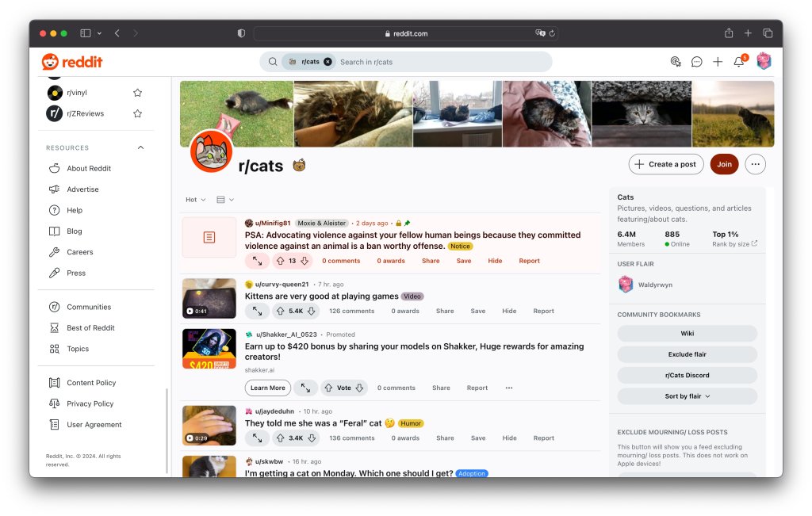This screenshot has width=812, height=516.
Task: Click the Communities icon in sidebar
Action: [x=55, y=307]
